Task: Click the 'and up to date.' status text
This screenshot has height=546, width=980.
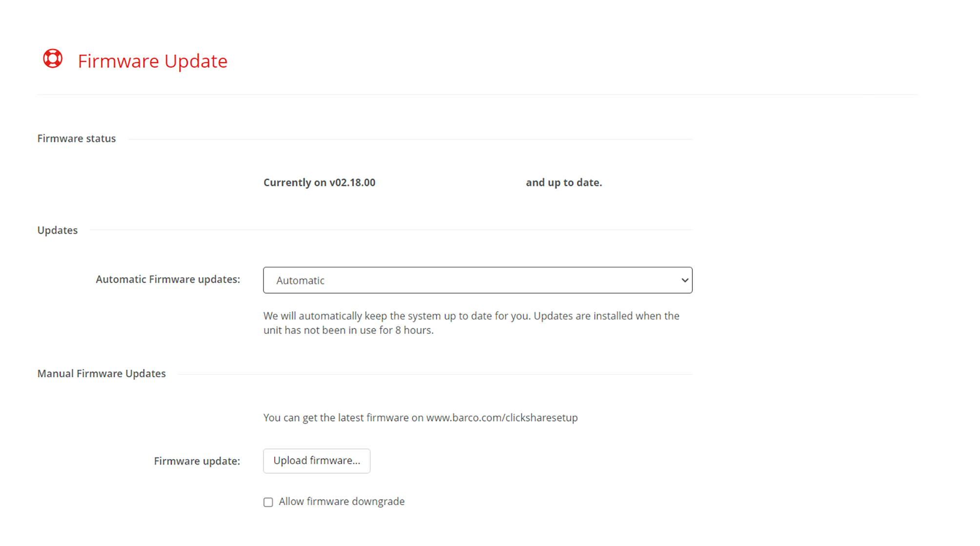Action: point(564,182)
